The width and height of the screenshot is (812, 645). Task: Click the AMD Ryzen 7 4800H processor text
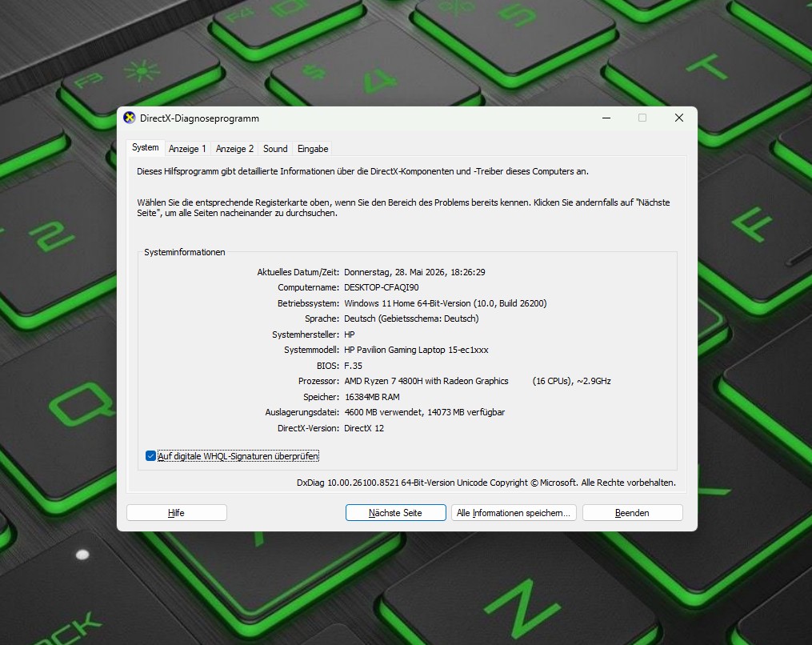tap(426, 381)
